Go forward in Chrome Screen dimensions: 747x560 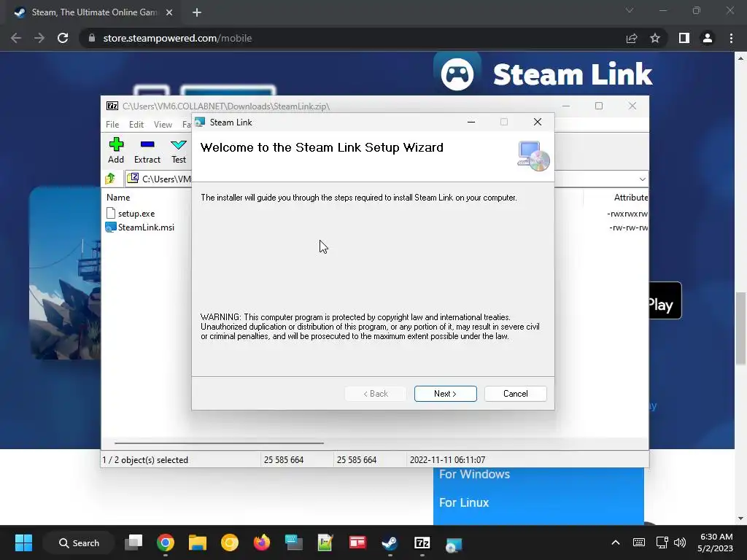[39, 38]
